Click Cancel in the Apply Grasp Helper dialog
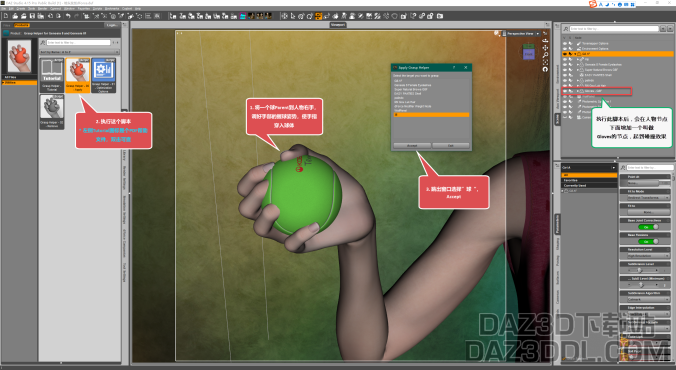Viewport: 676px width, 370px height. point(451,146)
